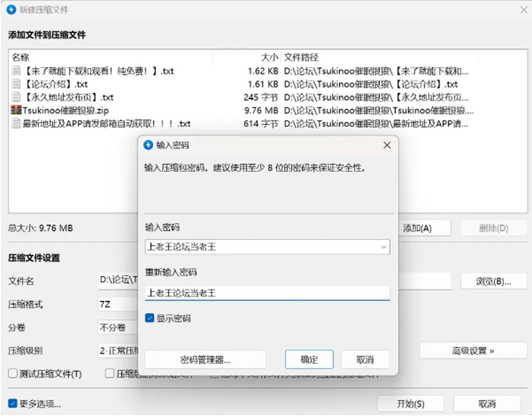
Task: Select file name 【论坛介绍】.txt
Action: point(55,84)
